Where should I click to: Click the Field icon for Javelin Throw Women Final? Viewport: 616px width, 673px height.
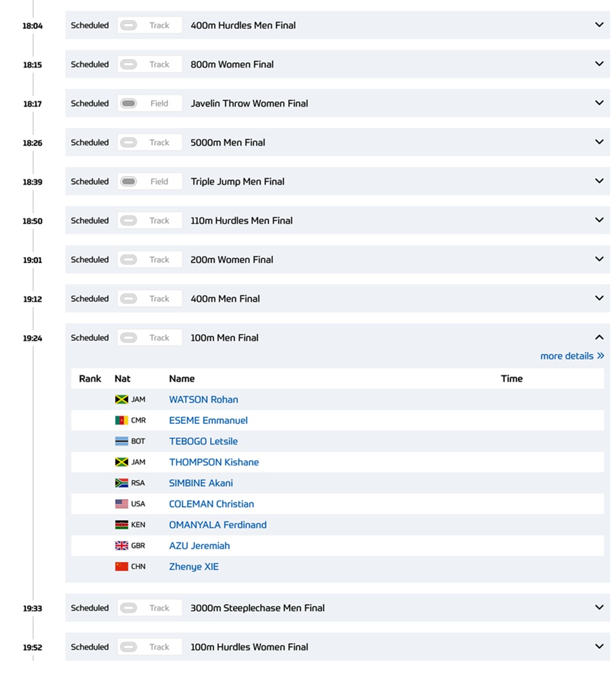(x=128, y=104)
